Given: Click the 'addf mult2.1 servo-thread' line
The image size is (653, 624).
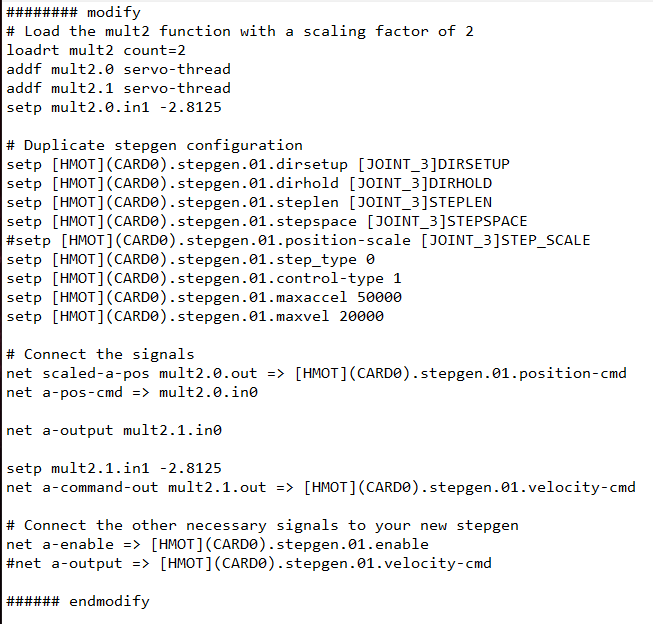Looking at the screenshot, I should (118, 88).
